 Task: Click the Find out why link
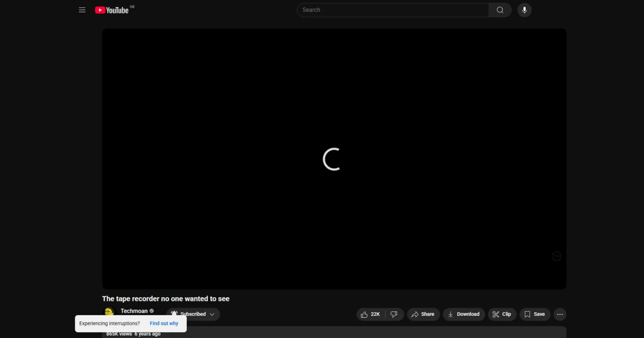(x=164, y=324)
